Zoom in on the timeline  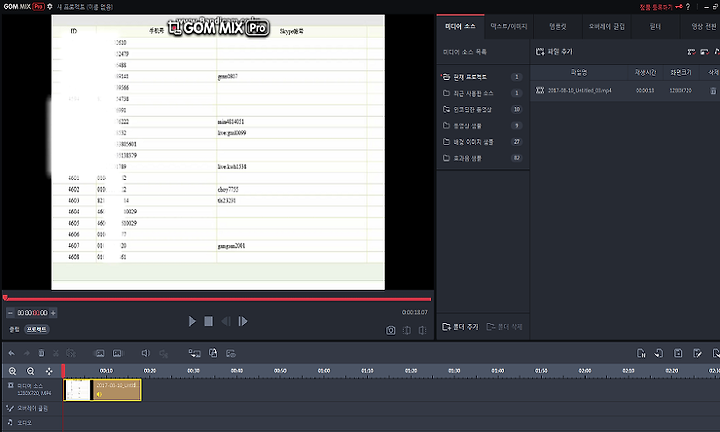point(12,371)
